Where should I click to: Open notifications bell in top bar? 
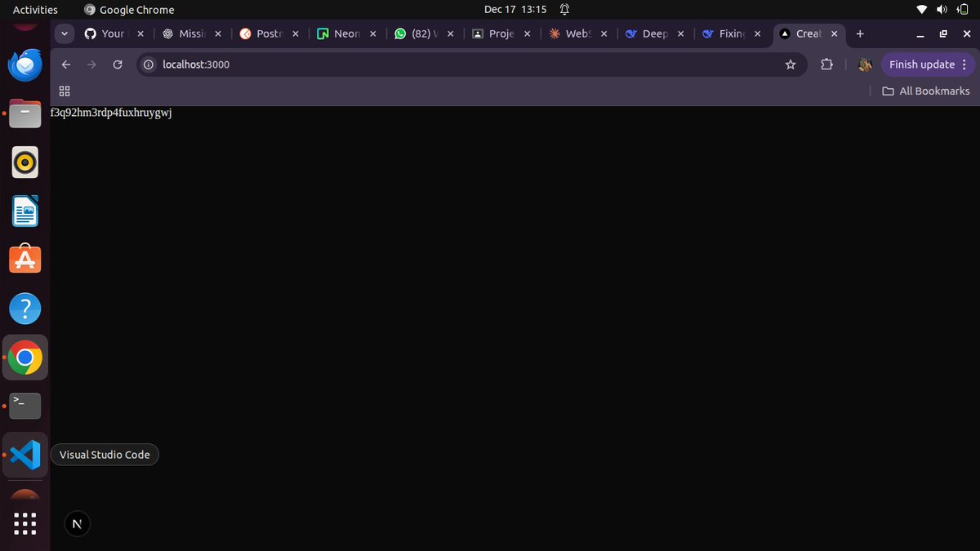[564, 9]
